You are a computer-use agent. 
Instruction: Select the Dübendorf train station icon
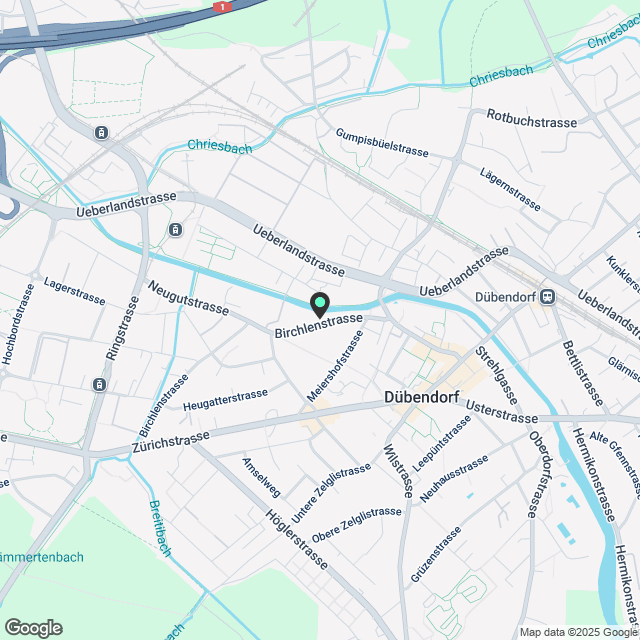tap(547, 297)
